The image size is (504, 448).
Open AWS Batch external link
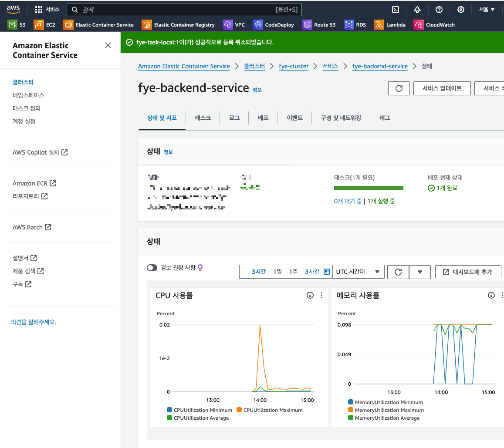tap(32, 227)
